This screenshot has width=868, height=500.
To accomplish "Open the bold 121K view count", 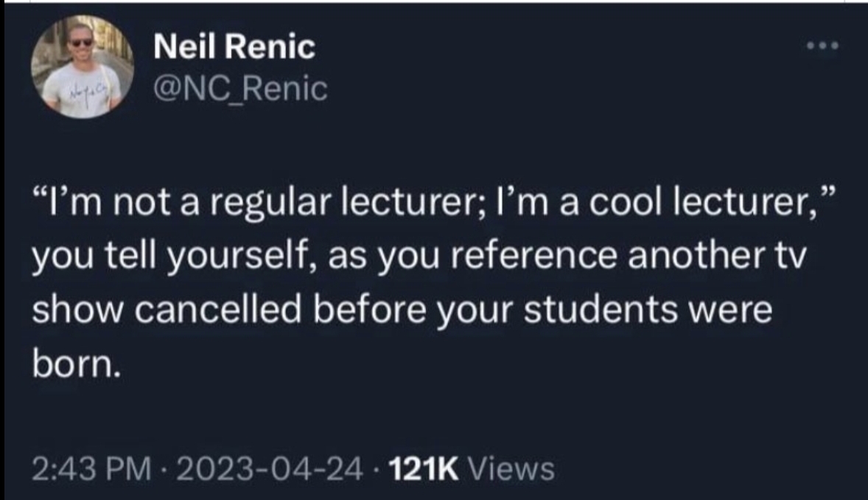I will pos(424,469).
